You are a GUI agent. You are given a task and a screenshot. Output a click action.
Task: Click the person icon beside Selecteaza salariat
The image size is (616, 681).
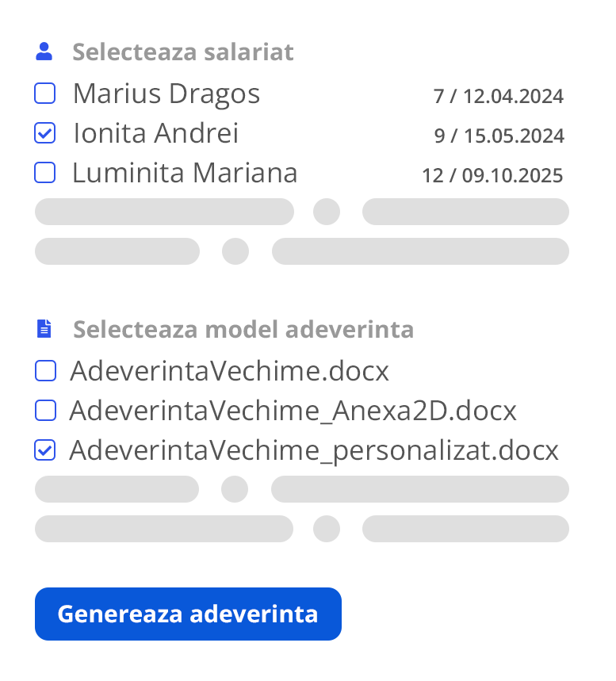tap(45, 52)
